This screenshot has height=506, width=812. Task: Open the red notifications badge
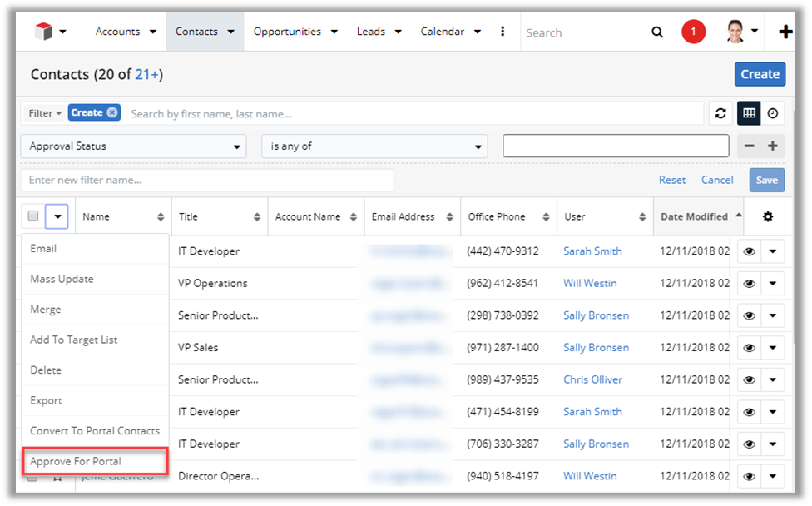pos(693,32)
